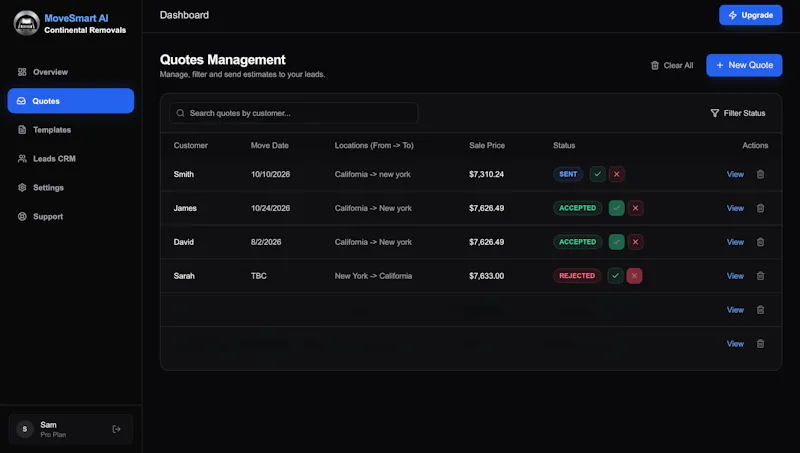
Task: Click the $7,633.00 sale price
Action: point(486,276)
